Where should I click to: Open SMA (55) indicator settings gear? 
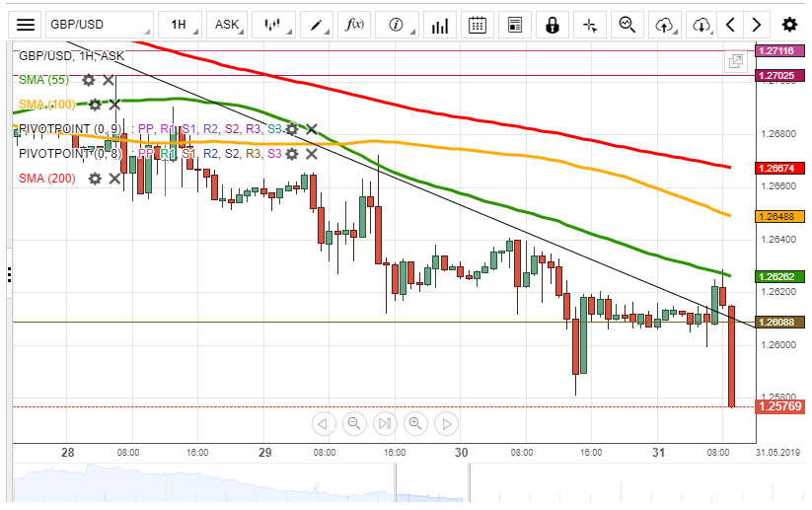pos(89,80)
